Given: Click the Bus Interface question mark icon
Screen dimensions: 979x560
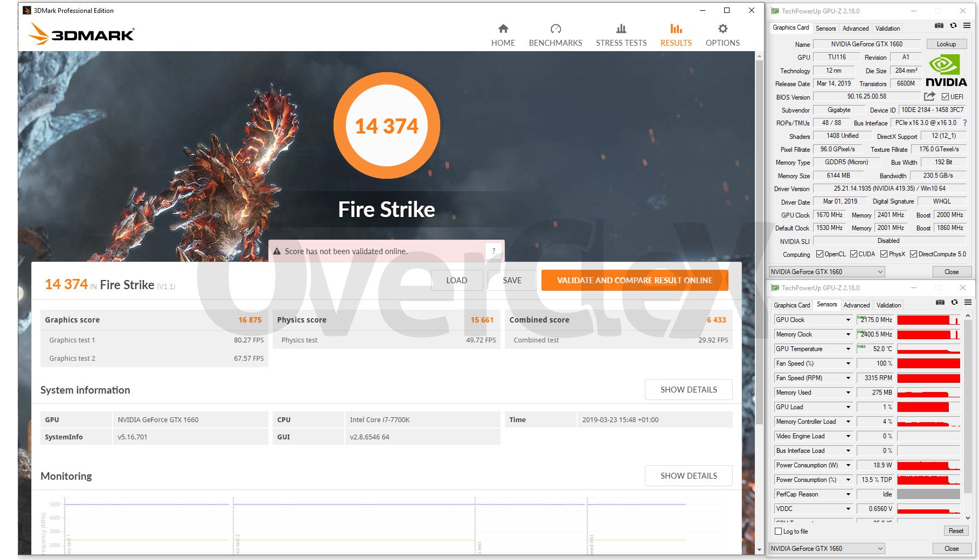Looking at the screenshot, I should tap(964, 123).
